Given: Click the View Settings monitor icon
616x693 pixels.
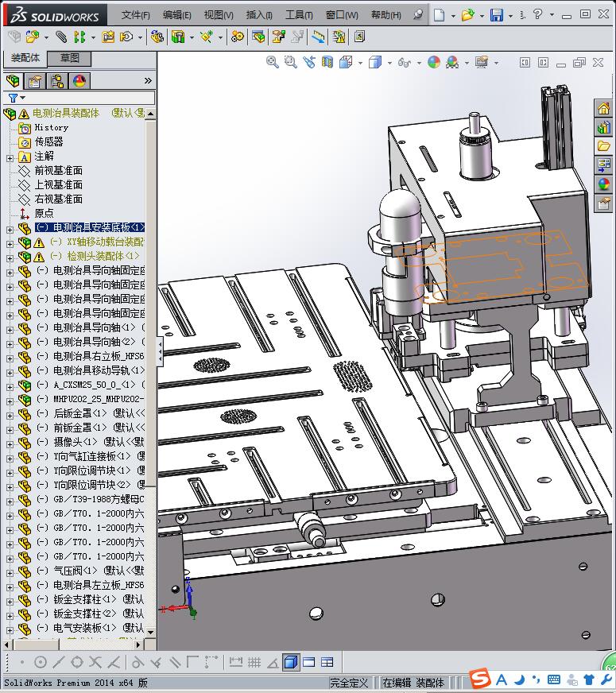Looking at the screenshot, I should pos(482,62).
